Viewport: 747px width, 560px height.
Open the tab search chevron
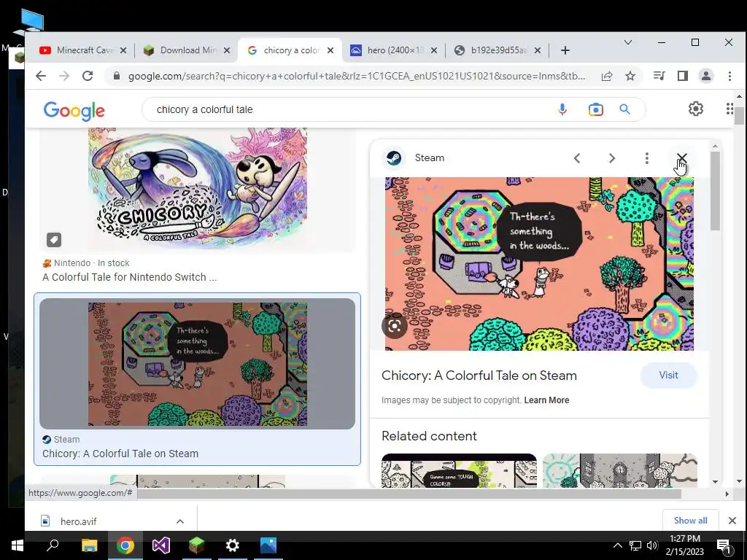(628, 42)
